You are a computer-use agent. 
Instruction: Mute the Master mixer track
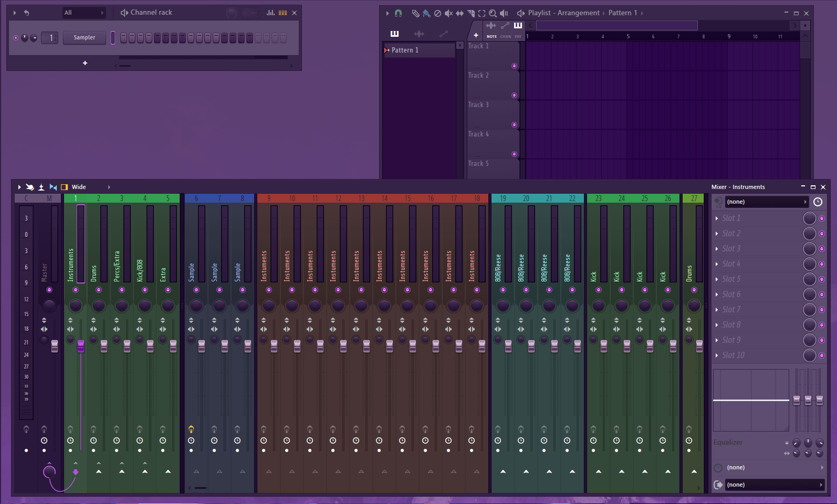(x=49, y=290)
